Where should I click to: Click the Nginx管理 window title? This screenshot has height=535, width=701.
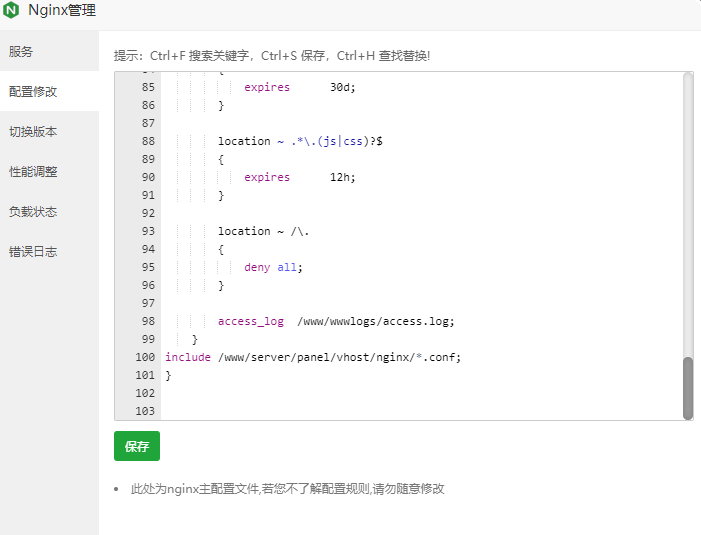click(62, 10)
